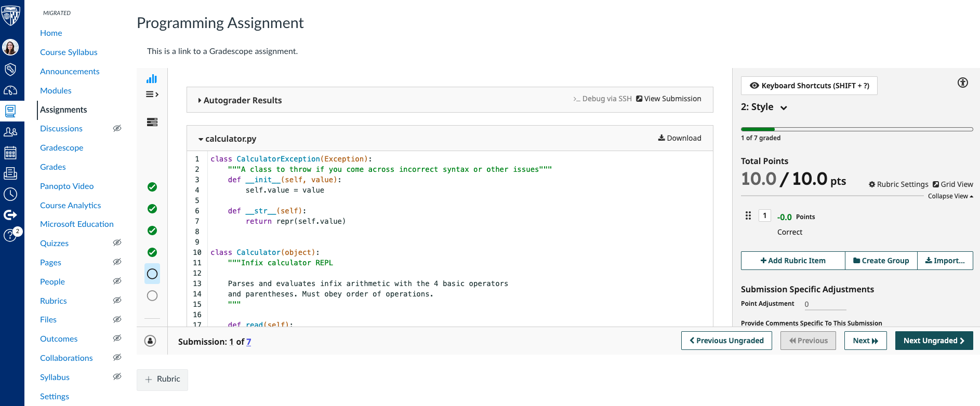Screen dimensions: 980x406
Task: Select Assignments in course menu
Action: 63,110
